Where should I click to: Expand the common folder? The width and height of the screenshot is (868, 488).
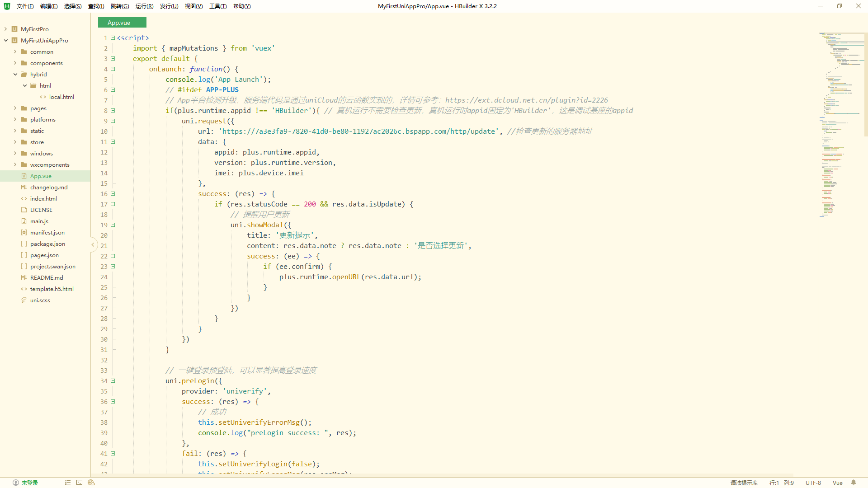click(x=15, y=52)
